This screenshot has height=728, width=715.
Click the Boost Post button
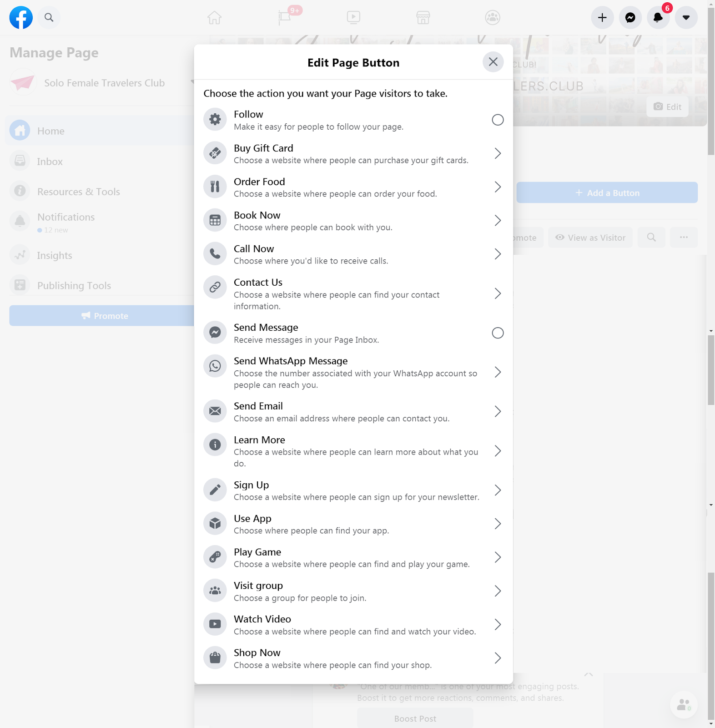click(x=415, y=718)
